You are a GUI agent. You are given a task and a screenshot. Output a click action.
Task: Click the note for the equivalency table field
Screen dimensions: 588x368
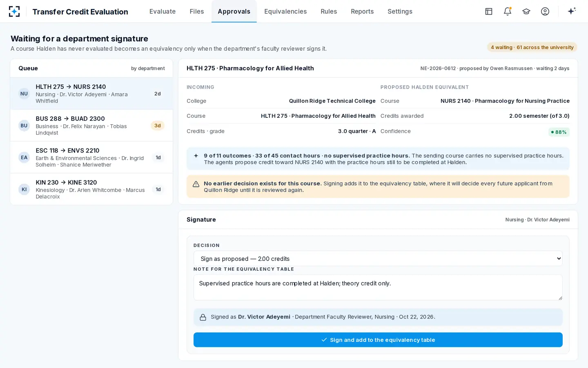click(x=378, y=287)
